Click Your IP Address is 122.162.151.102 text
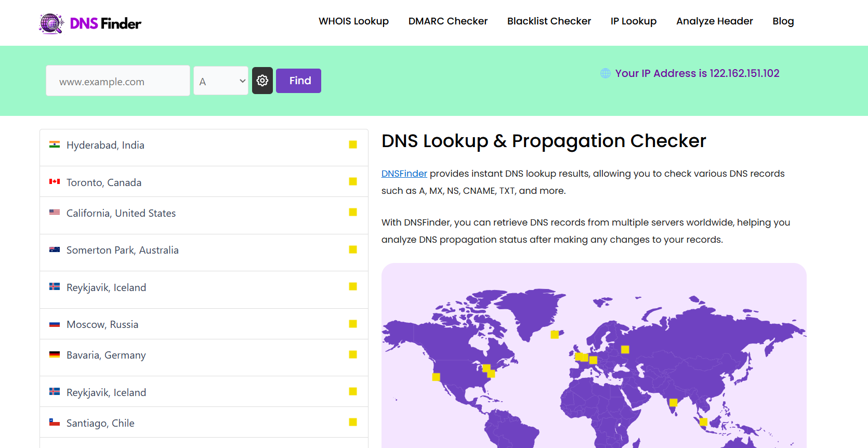This screenshot has width=868, height=448. (x=697, y=73)
